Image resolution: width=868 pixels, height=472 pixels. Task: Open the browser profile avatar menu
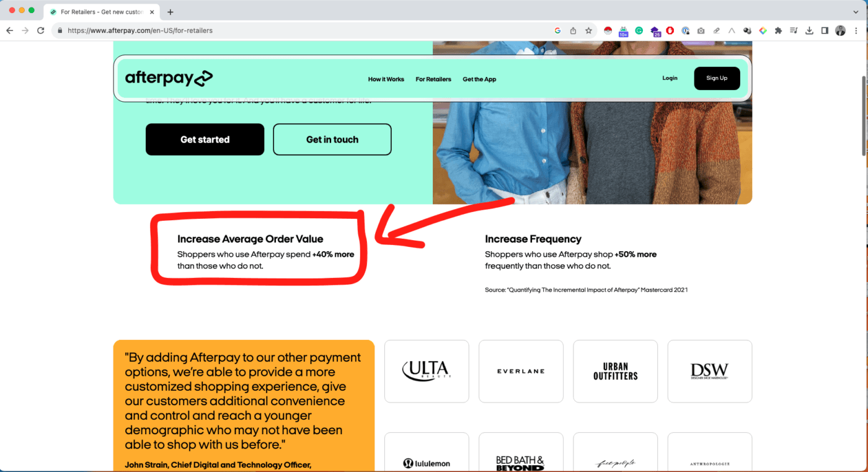point(841,30)
